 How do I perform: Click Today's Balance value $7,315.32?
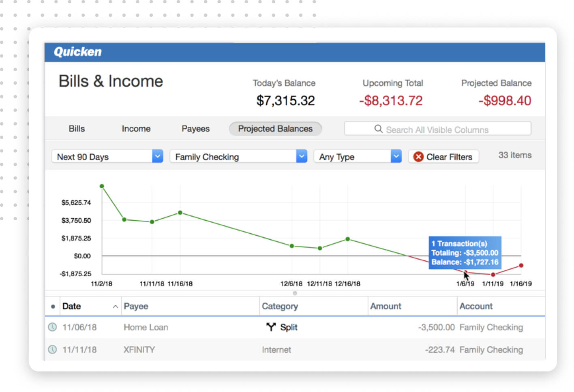(x=285, y=100)
